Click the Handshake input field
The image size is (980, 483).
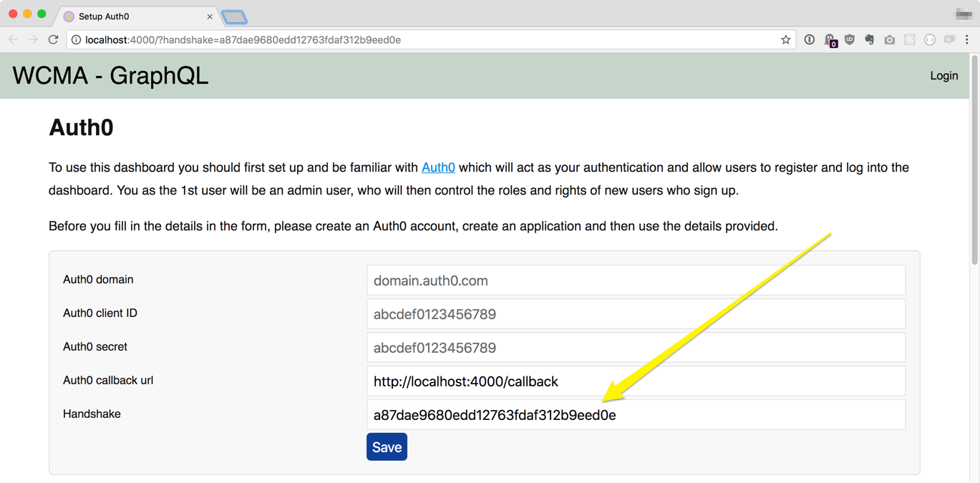[x=636, y=415]
